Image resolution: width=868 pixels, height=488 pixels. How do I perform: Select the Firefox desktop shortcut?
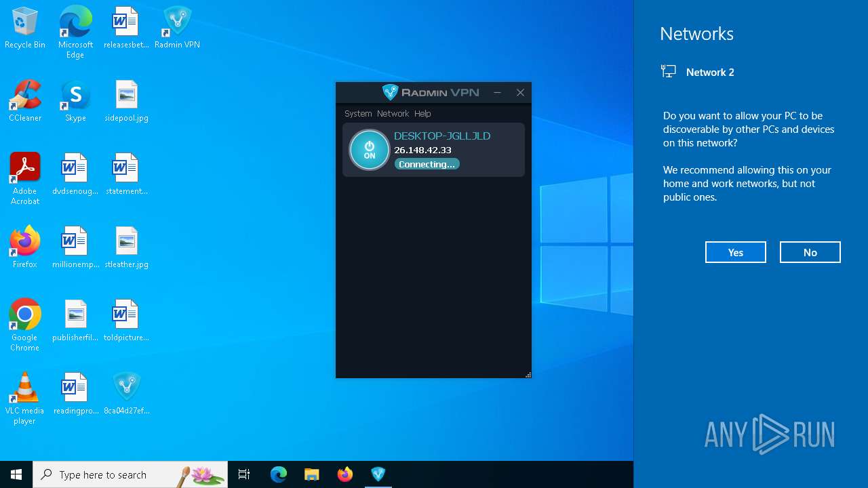coord(25,248)
